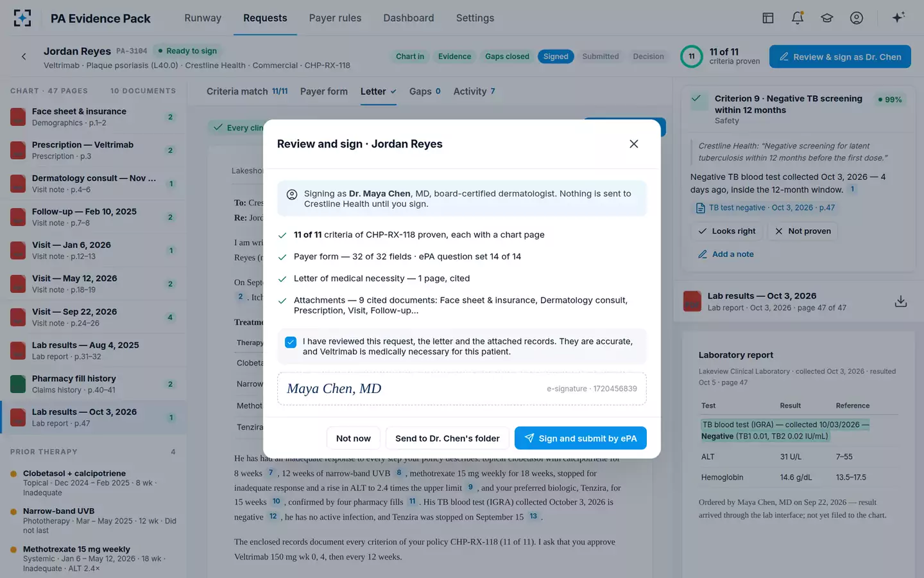Mark criterion as Looks right
924x578 pixels.
tap(727, 231)
